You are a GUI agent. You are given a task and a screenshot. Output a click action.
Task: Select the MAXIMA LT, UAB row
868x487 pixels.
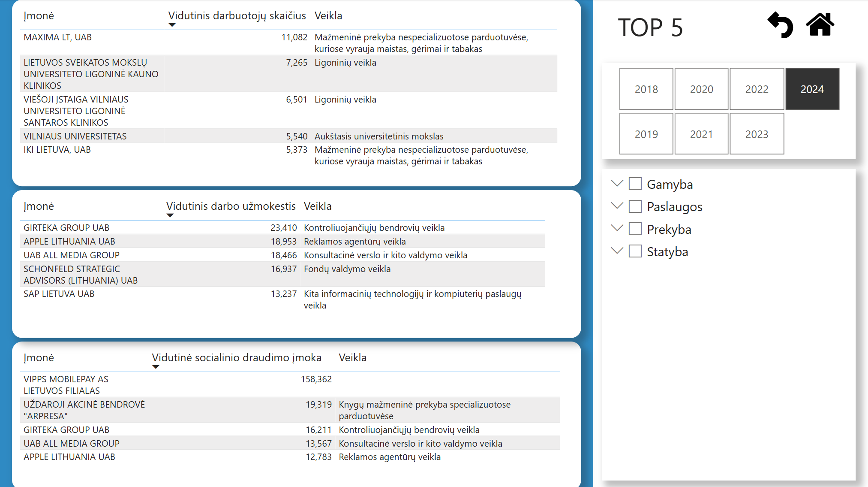(288, 42)
